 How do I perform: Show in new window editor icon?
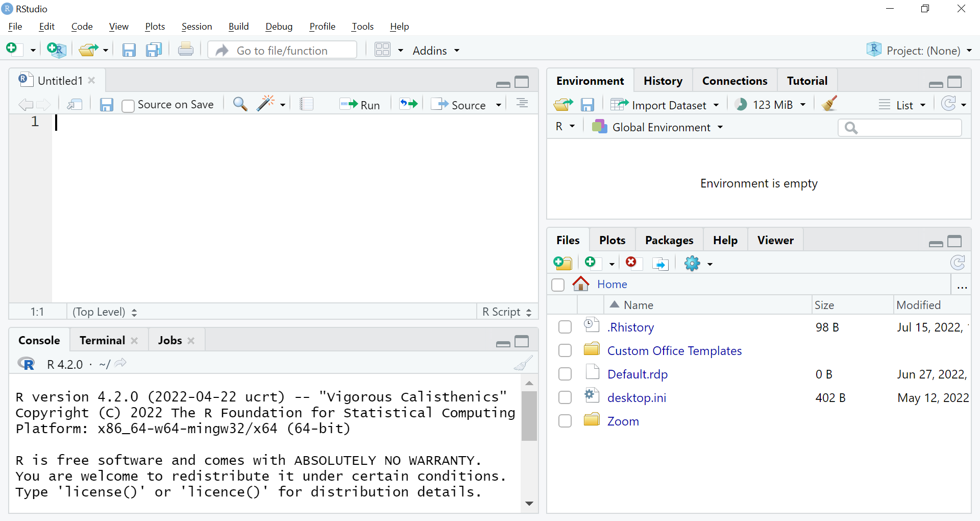click(75, 105)
